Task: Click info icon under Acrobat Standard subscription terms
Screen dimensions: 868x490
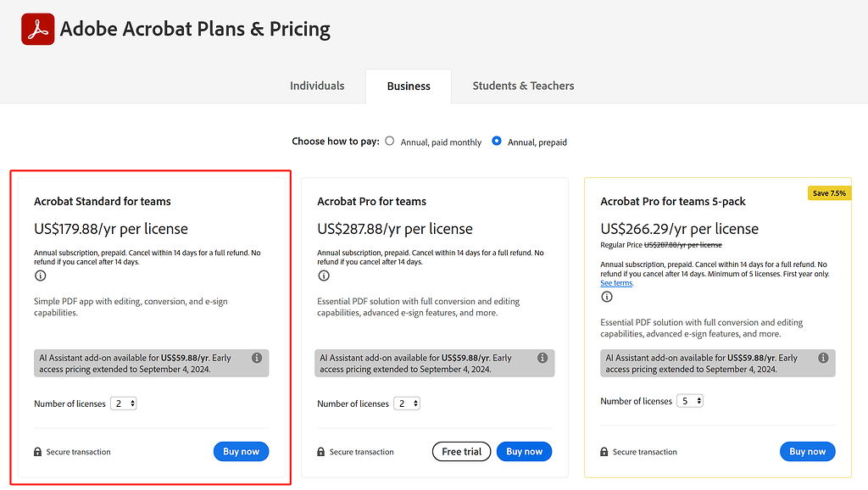Action: pos(40,276)
